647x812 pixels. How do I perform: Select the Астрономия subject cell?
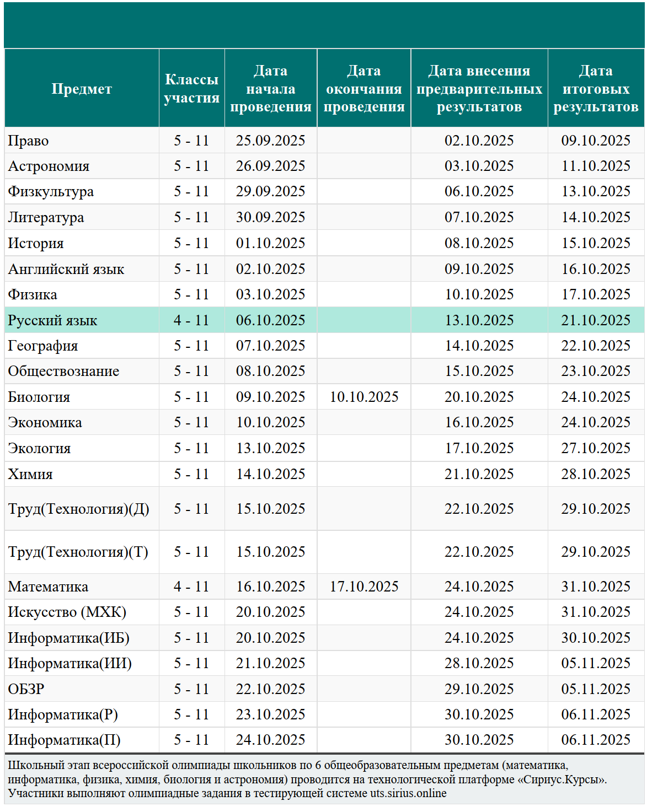click(x=82, y=166)
